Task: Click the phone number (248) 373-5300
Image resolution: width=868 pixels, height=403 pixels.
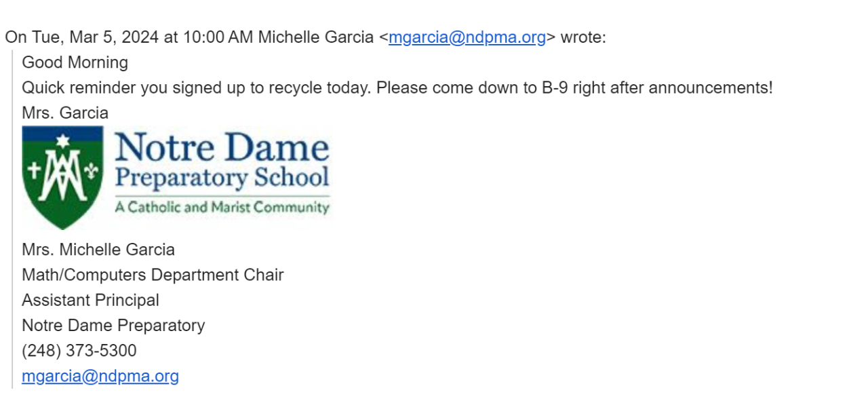Action: [79, 351]
